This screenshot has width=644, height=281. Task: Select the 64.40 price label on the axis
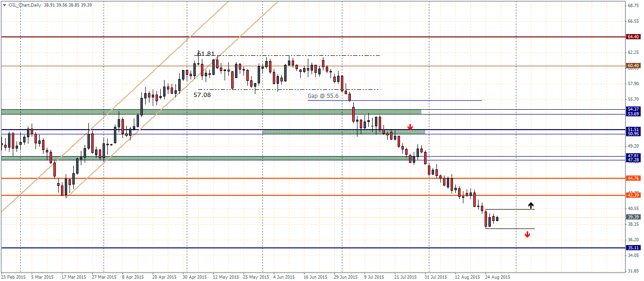[633, 36]
